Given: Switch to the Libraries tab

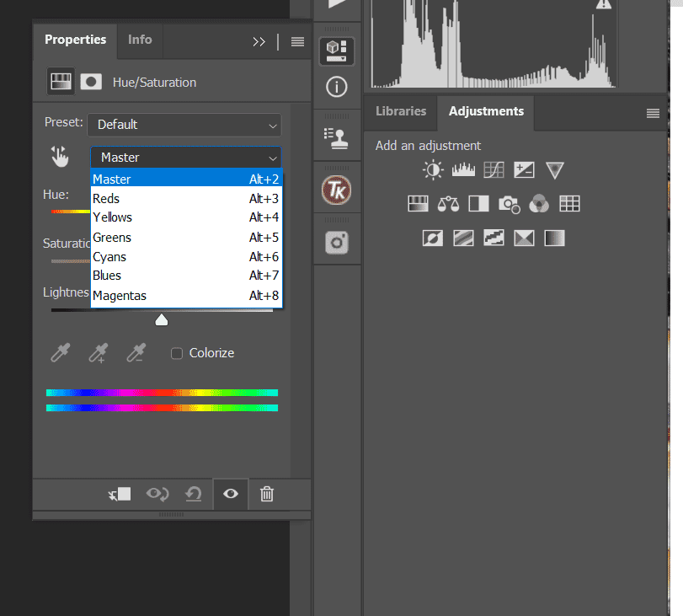Looking at the screenshot, I should 400,110.
